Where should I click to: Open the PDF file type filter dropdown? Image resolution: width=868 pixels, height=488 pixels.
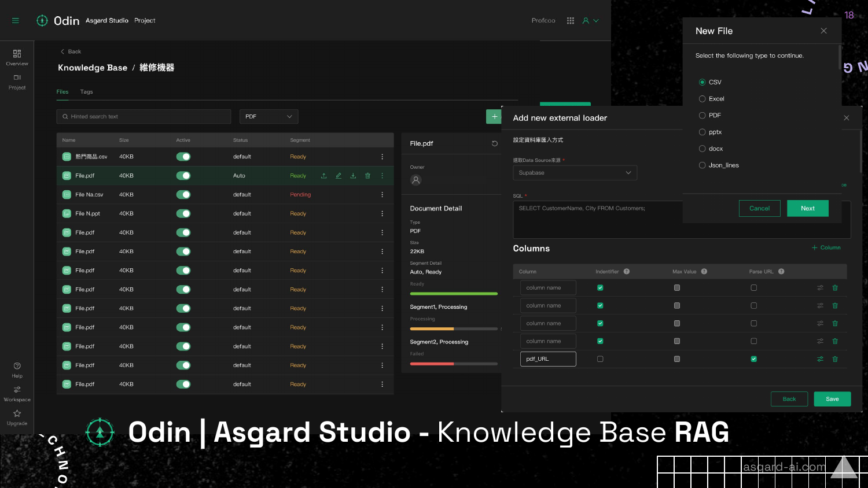point(269,117)
